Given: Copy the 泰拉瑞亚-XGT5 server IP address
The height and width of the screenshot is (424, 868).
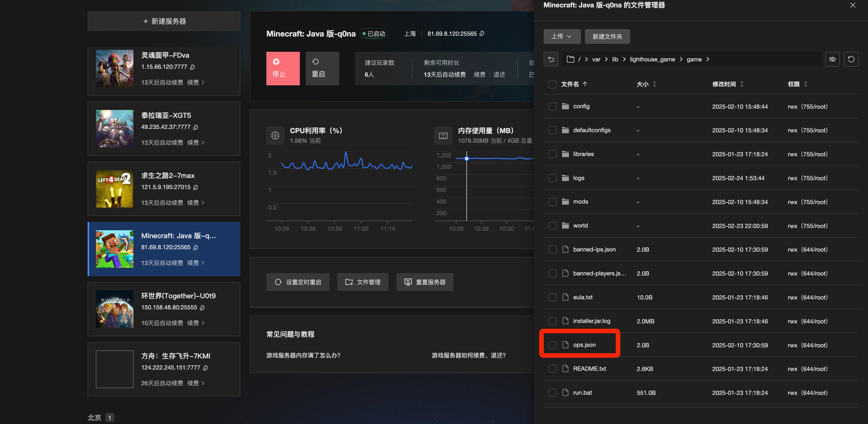Looking at the screenshot, I should (x=196, y=127).
